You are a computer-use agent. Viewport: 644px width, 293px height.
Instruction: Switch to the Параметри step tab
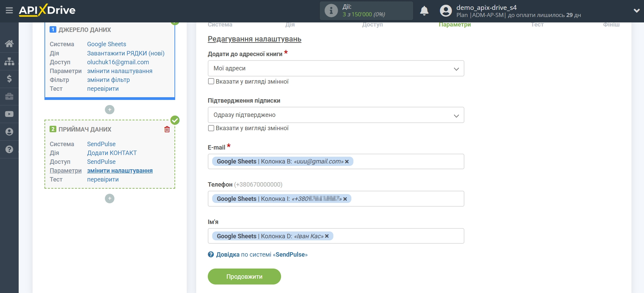pyautogui.click(x=455, y=24)
